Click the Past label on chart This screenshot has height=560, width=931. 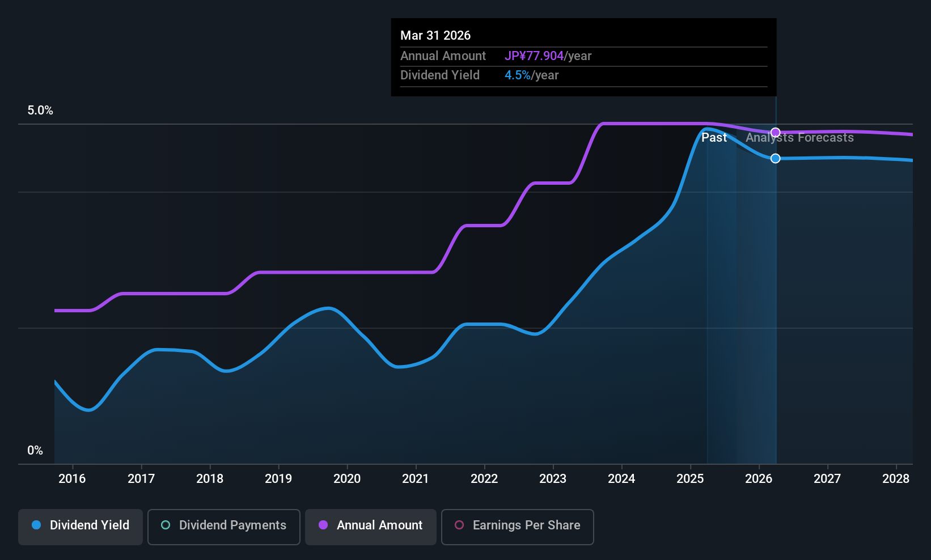[x=714, y=138]
